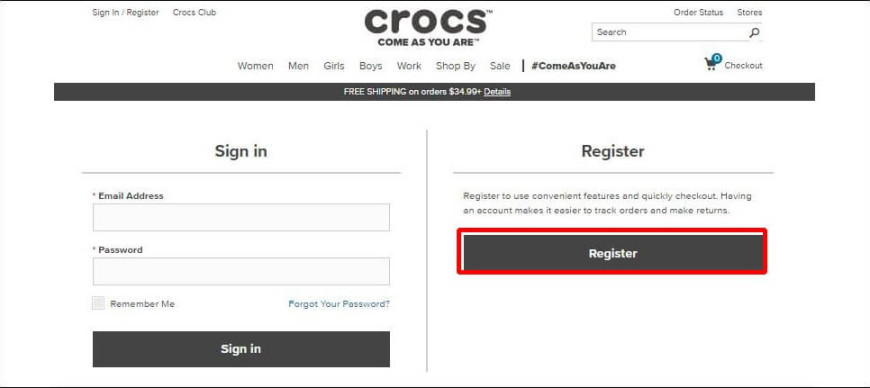Click the Sign in button
This screenshot has width=870, height=388.
pos(241,349)
